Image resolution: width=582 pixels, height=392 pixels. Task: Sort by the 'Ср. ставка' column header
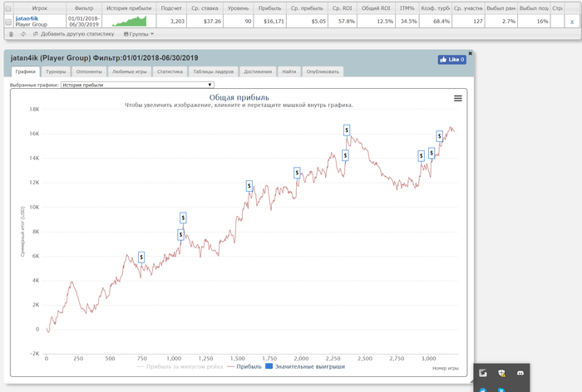205,8
